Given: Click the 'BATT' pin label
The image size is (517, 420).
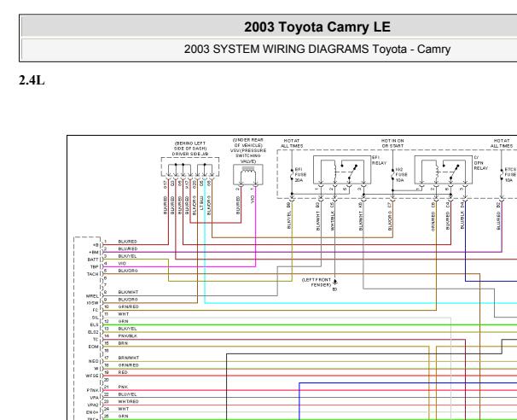Looking at the screenshot, I should [93, 260].
